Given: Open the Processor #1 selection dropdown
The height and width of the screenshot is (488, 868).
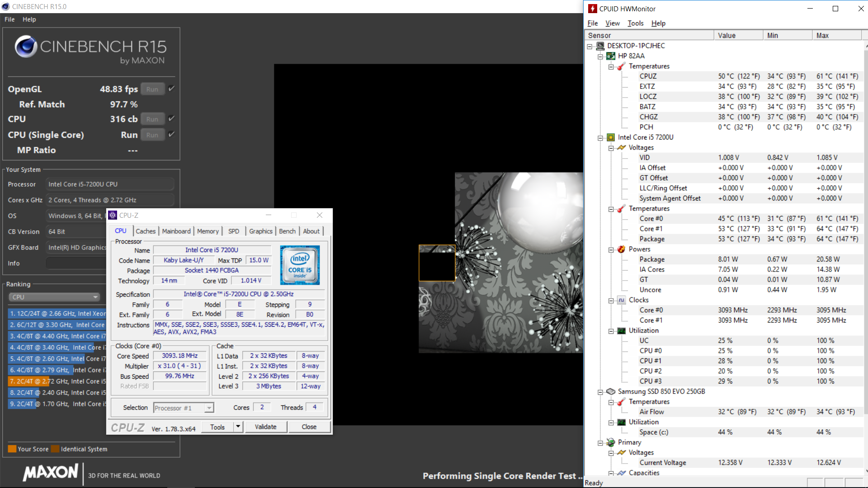Looking at the screenshot, I should coord(184,408).
